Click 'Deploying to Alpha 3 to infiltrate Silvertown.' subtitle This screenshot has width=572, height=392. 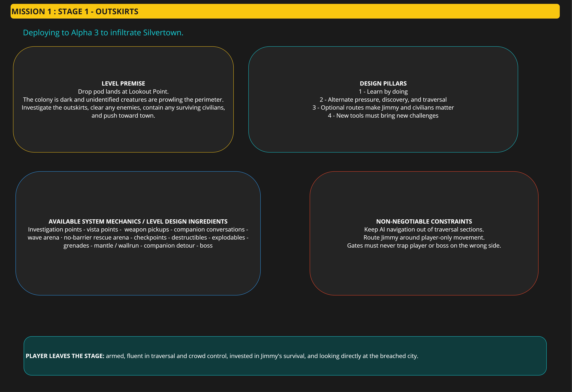tap(103, 32)
